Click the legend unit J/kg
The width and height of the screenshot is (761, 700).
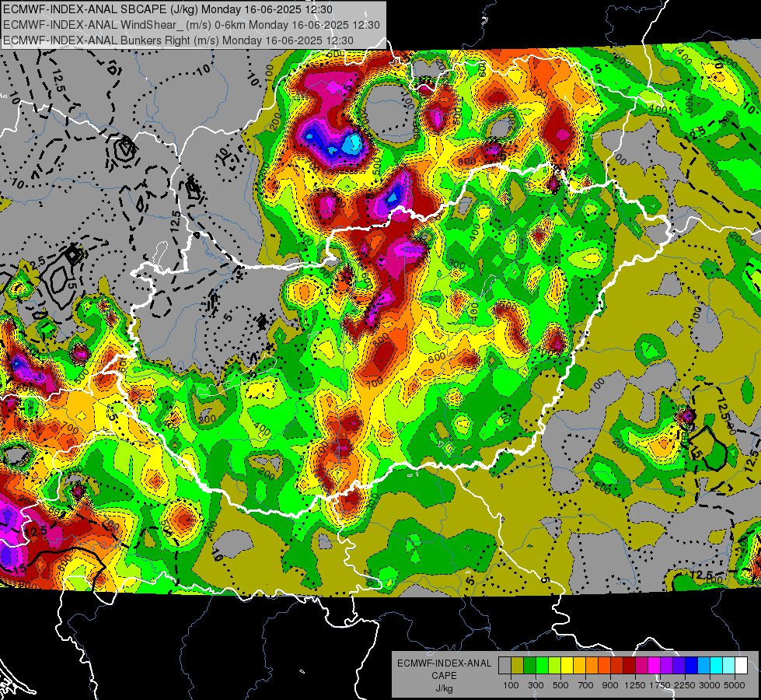(444, 688)
